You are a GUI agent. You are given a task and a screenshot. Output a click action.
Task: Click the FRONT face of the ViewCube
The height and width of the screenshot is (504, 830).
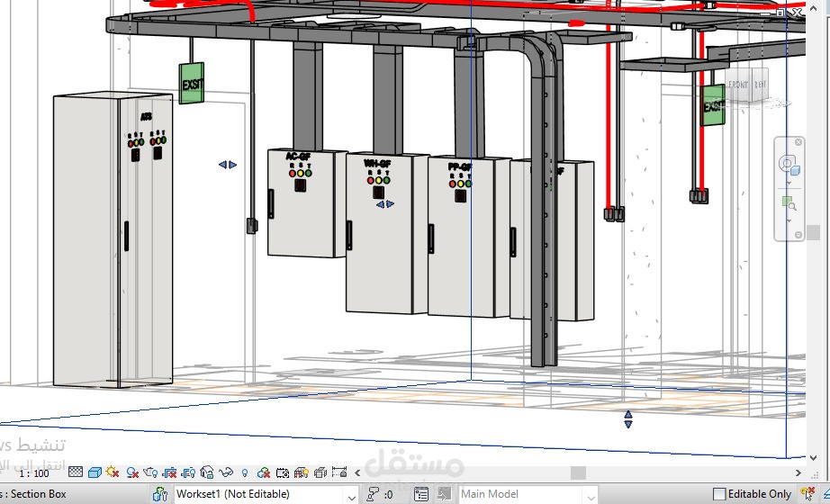tap(738, 85)
